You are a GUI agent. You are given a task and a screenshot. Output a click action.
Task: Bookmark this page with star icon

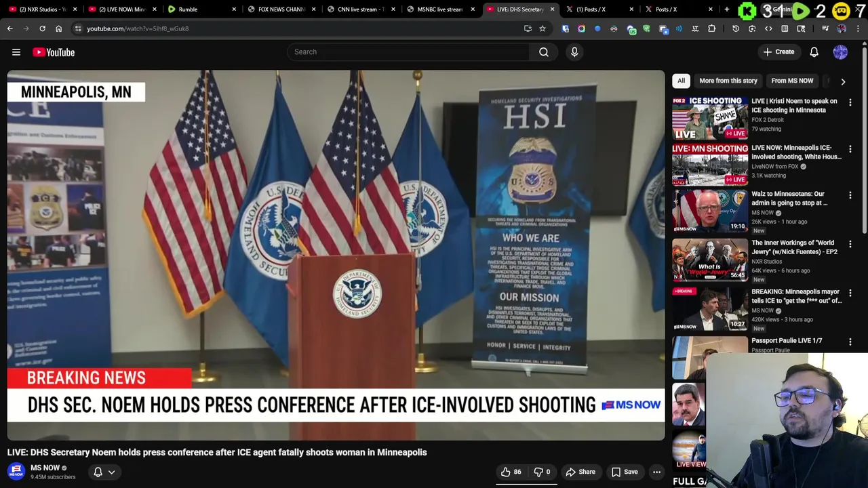(542, 28)
